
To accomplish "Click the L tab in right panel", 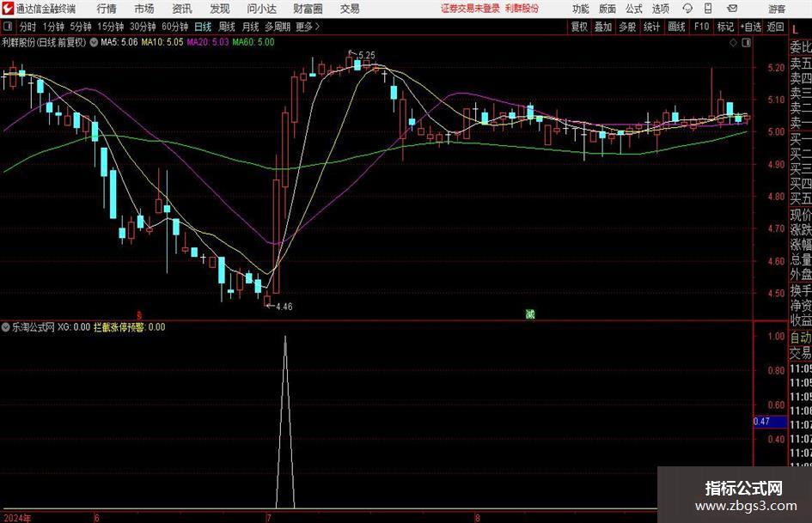I will [x=796, y=30].
